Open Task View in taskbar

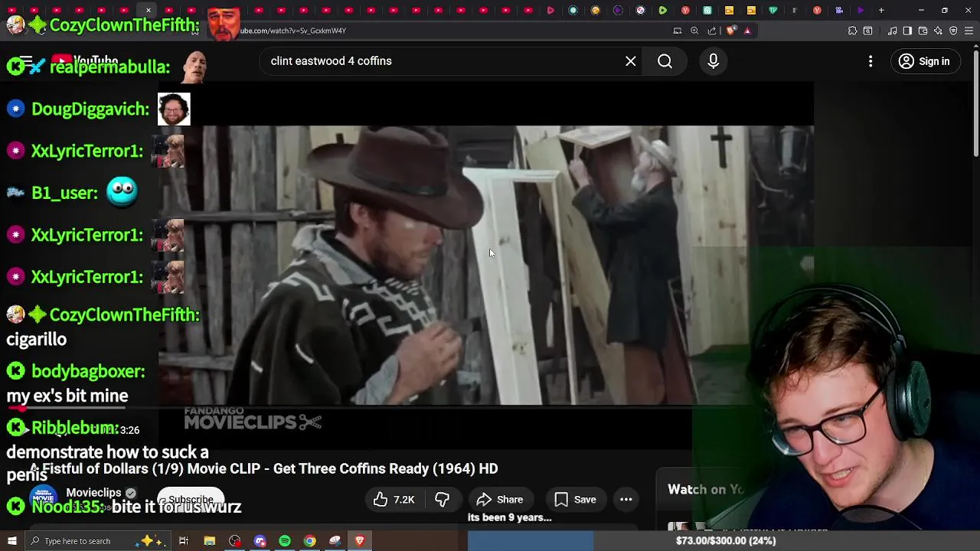184,541
